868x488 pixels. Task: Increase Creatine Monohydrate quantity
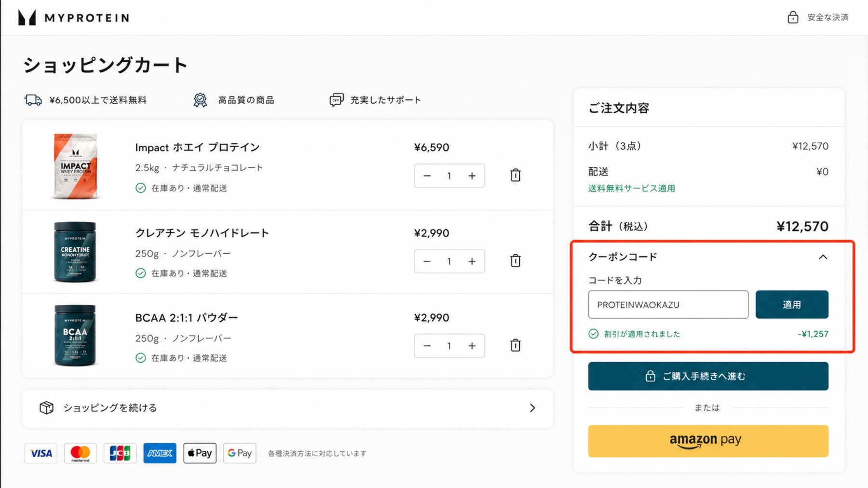click(x=472, y=261)
